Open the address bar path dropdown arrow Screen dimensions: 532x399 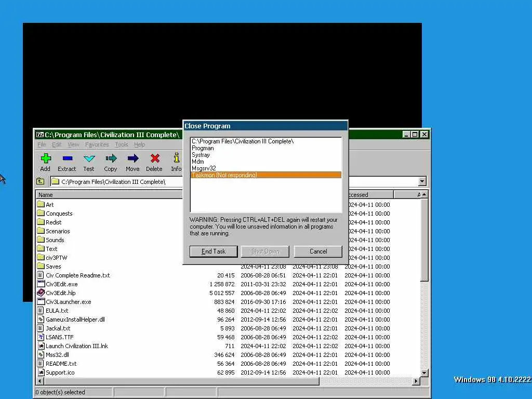422,181
